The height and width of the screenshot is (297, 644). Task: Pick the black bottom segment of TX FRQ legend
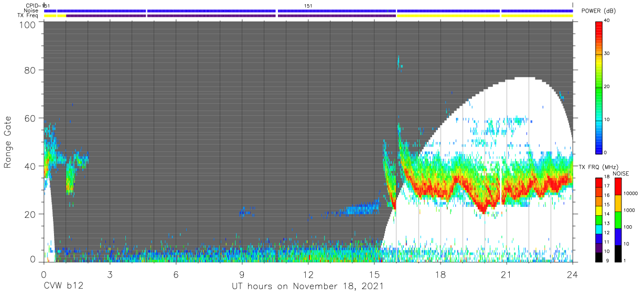[598, 257]
